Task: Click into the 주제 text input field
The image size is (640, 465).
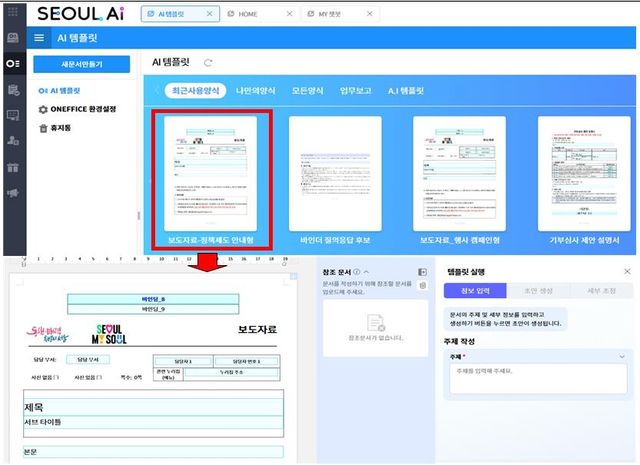Action: 538,378
